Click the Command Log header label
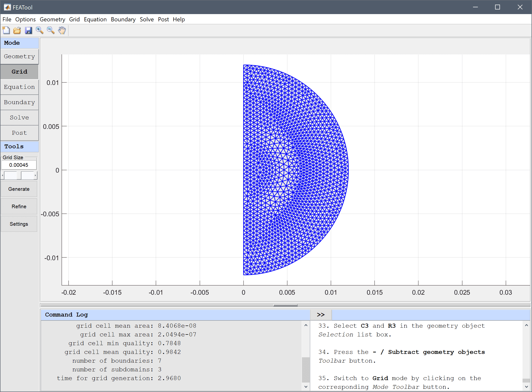The width and height of the screenshot is (532, 392). pos(66,315)
